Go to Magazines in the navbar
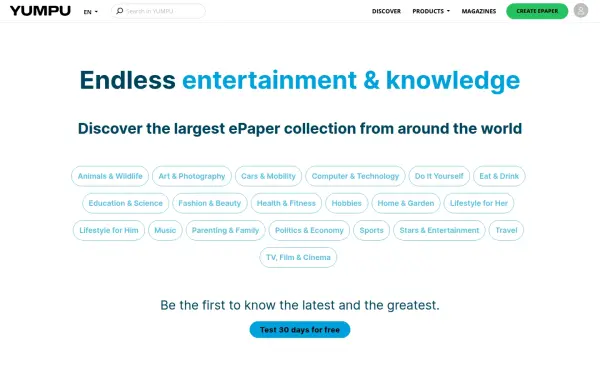Viewport: 600px width, 375px height. tap(479, 11)
